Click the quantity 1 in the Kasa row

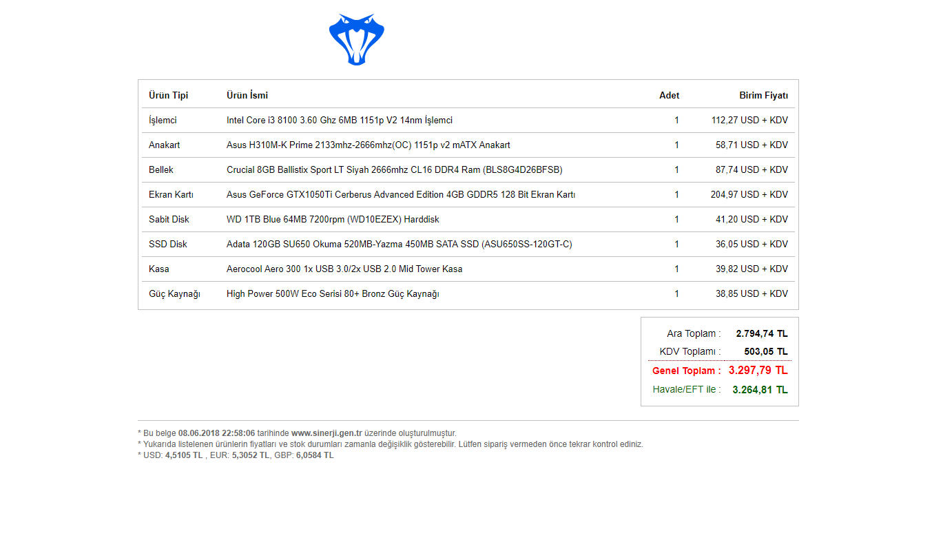pyautogui.click(x=676, y=269)
